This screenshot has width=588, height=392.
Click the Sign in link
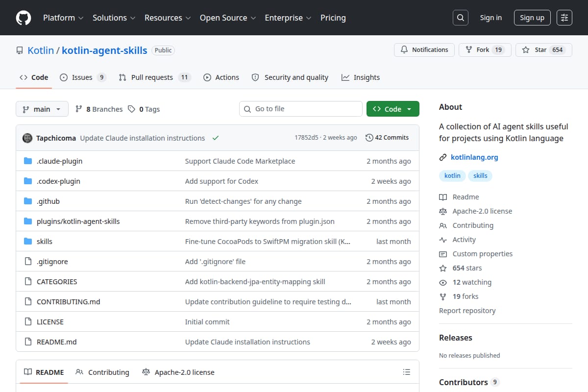[x=490, y=18]
